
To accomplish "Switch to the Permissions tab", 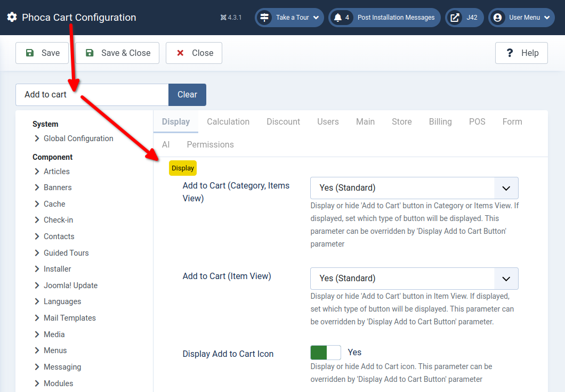I will point(211,145).
